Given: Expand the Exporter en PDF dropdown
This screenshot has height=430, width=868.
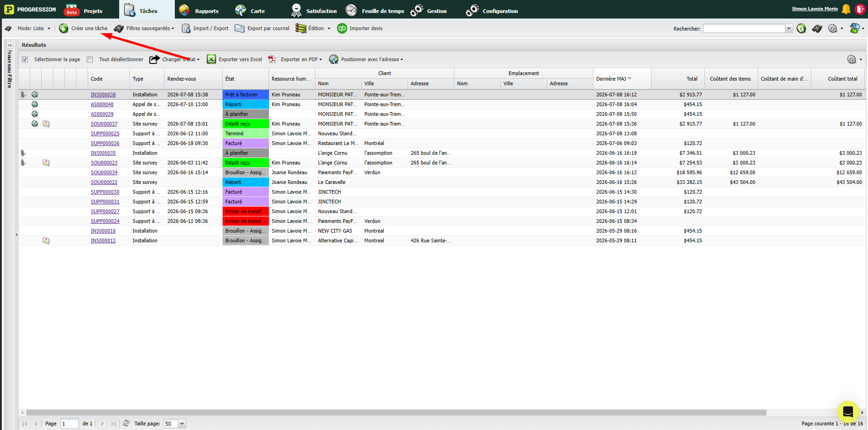Looking at the screenshot, I should (x=301, y=59).
